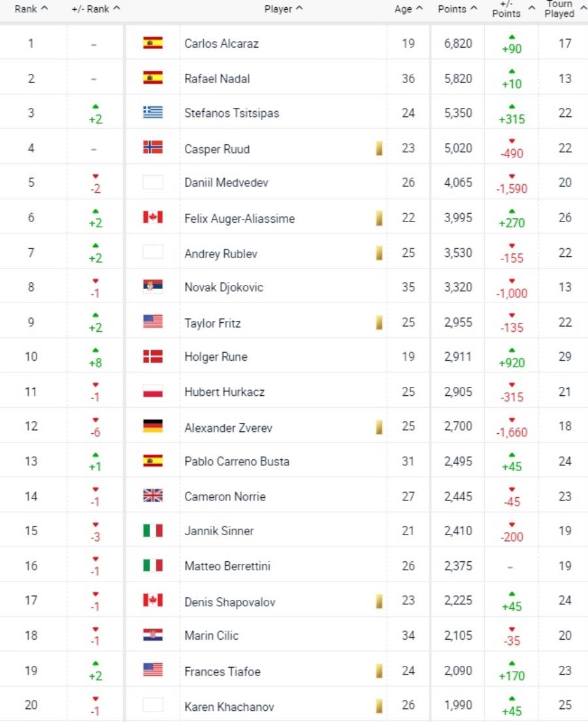Click Denmark flag beside Holger Rune
The height and width of the screenshot is (722, 588).
pos(153,356)
